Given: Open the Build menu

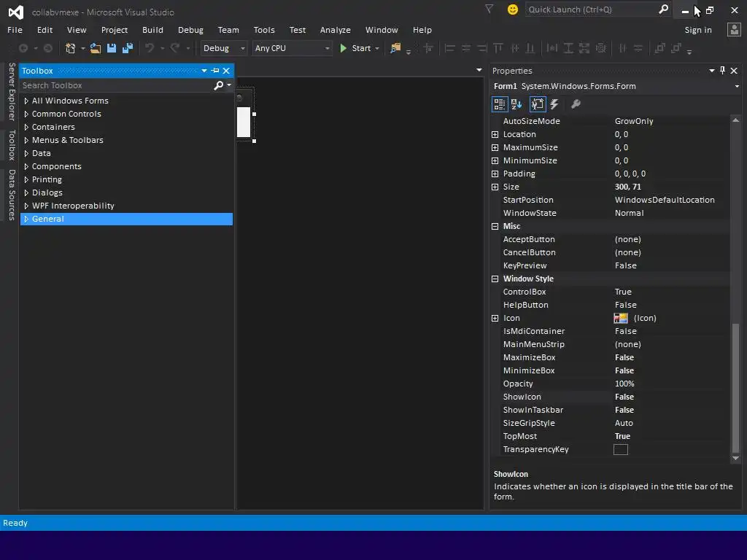Looking at the screenshot, I should point(152,29).
